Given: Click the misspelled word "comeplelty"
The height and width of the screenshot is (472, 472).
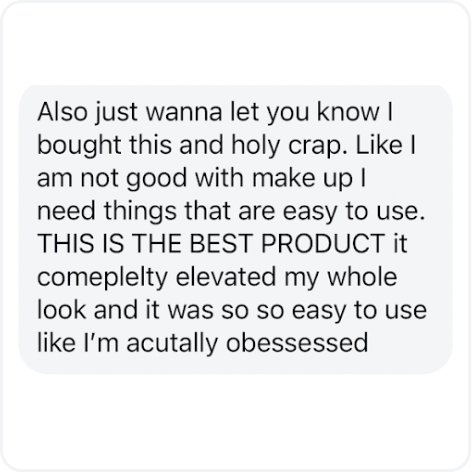Looking at the screenshot, I should (102, 278).
